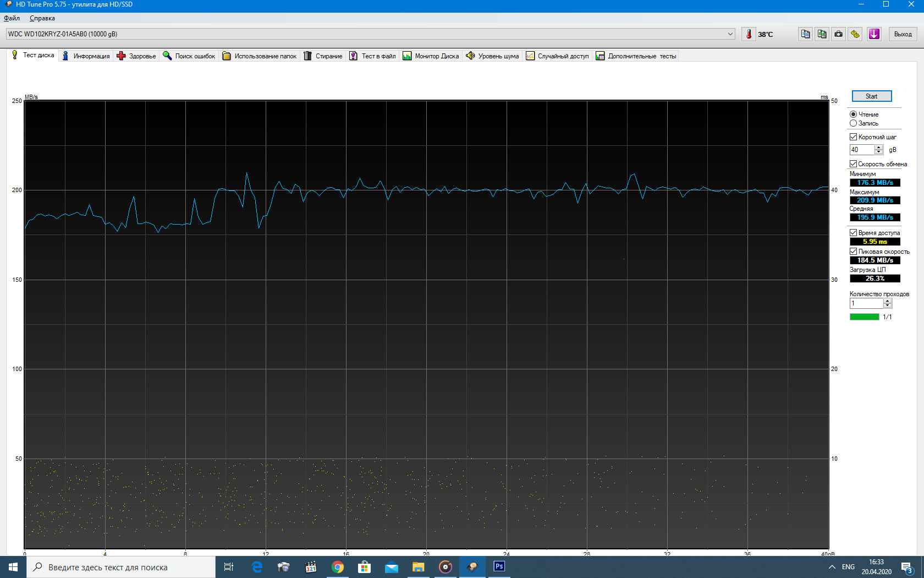Click the thermometer temperature icon
Image resolution: width=924 pixels, height=578 pixels.
click(x=749, y=34)
